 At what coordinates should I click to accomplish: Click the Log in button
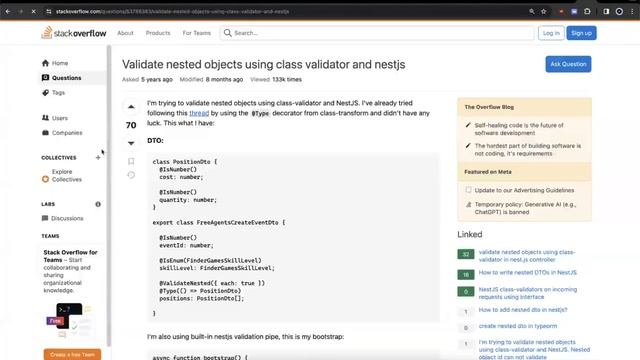[x=551, y=33]
